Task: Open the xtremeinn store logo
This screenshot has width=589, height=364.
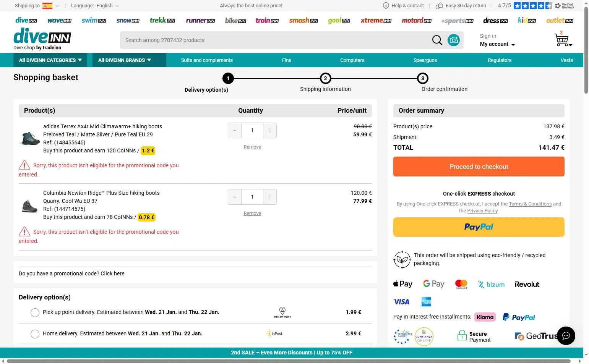Action: 376,20
